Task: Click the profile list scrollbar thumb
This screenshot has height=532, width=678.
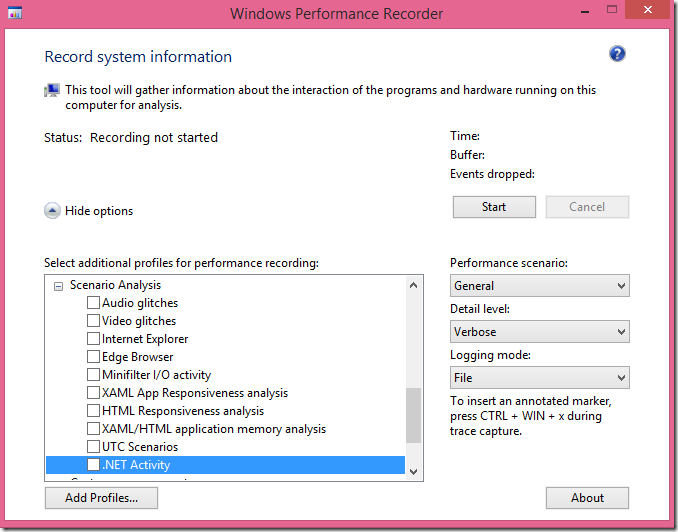Action: [413, 416]
